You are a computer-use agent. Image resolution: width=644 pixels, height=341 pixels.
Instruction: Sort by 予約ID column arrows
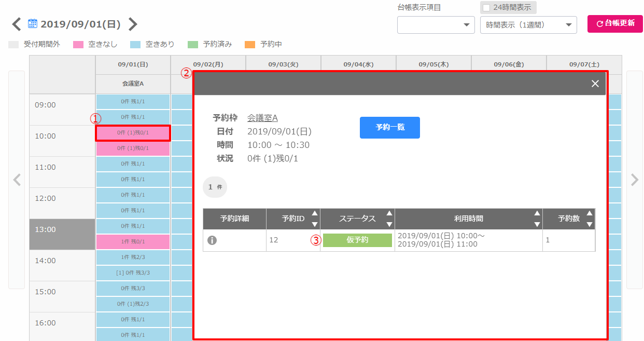pos(314,219)
